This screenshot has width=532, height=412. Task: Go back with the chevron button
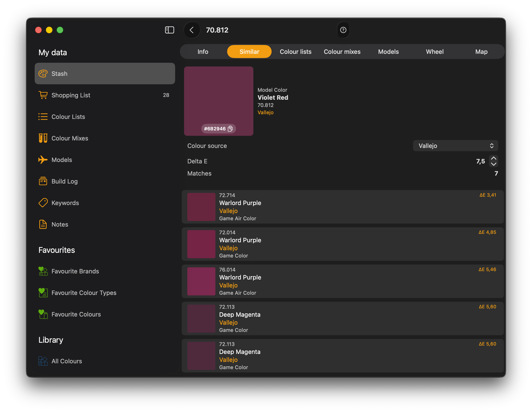point(192,30)
